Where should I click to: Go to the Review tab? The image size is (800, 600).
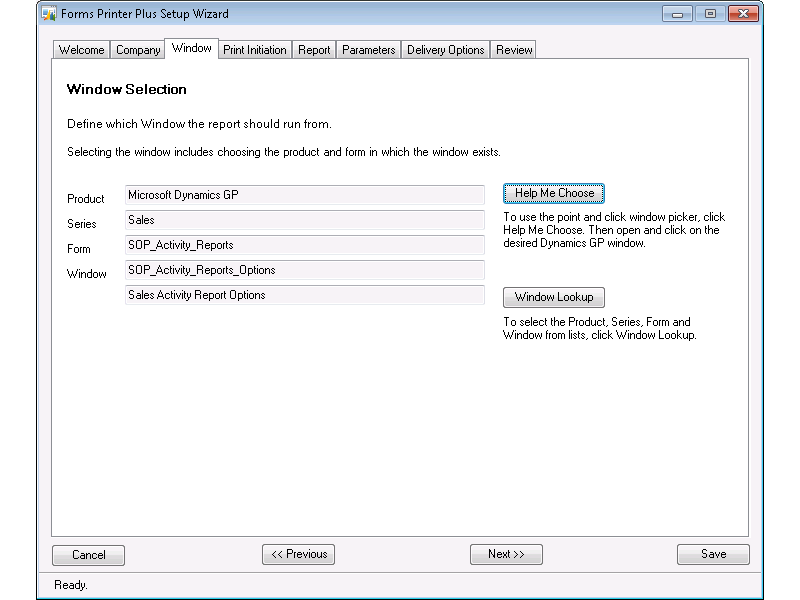[514, 50]
